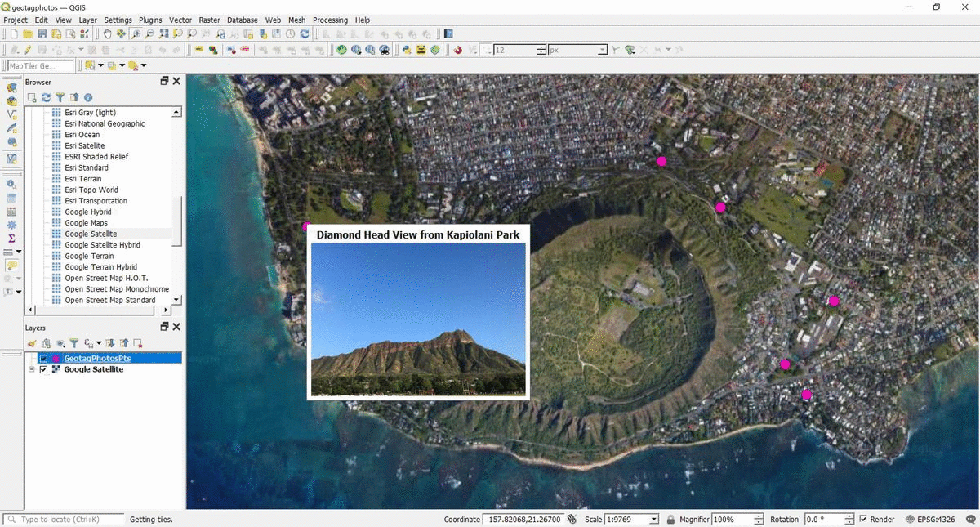Refresh the map canvas

(x=303, y=33)
